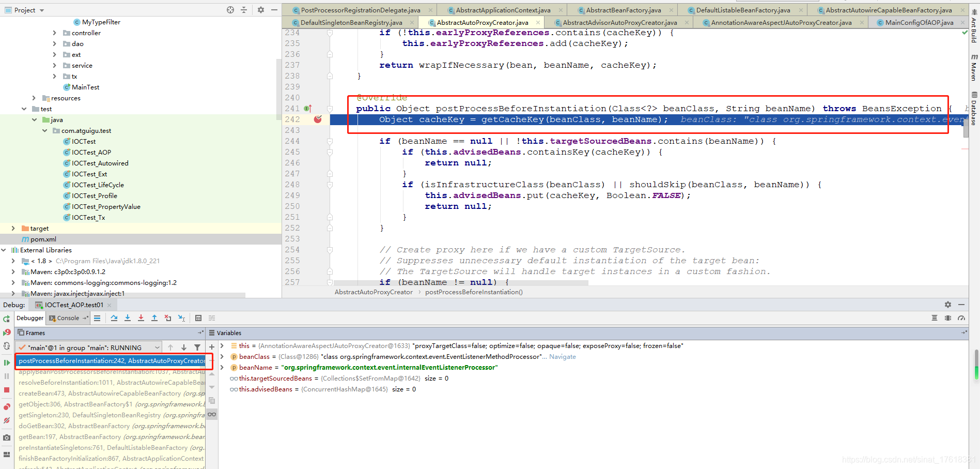Click collapse all icon in Project panel
Viewport: 980px width, 469px height.
click(x=244, y=10)
